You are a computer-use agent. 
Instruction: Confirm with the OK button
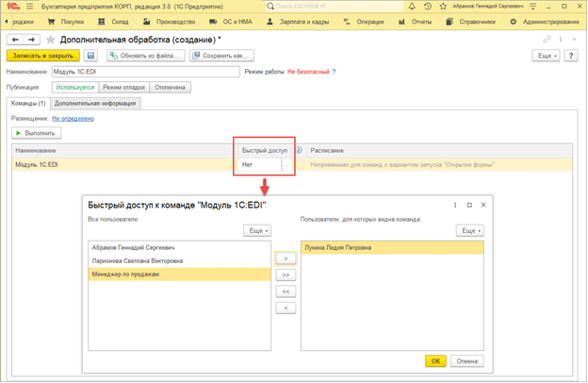click(435, 361)
